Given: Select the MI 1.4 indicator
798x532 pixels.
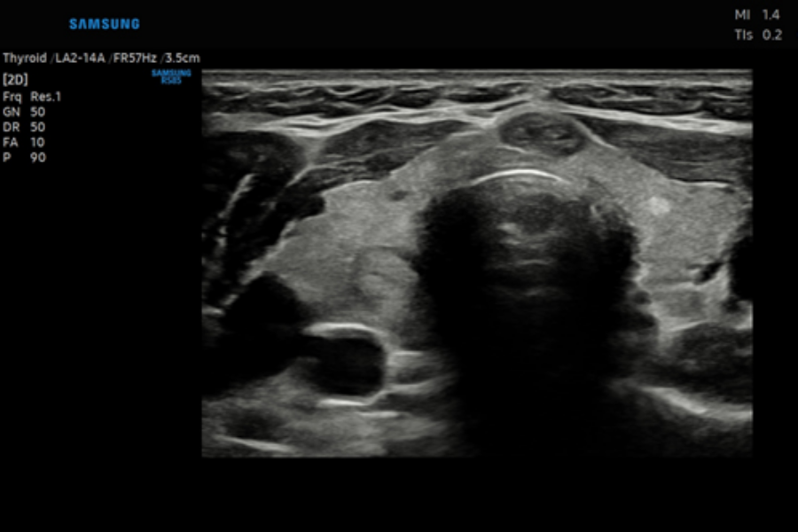Looking at the screenshot, I should 757,15.
